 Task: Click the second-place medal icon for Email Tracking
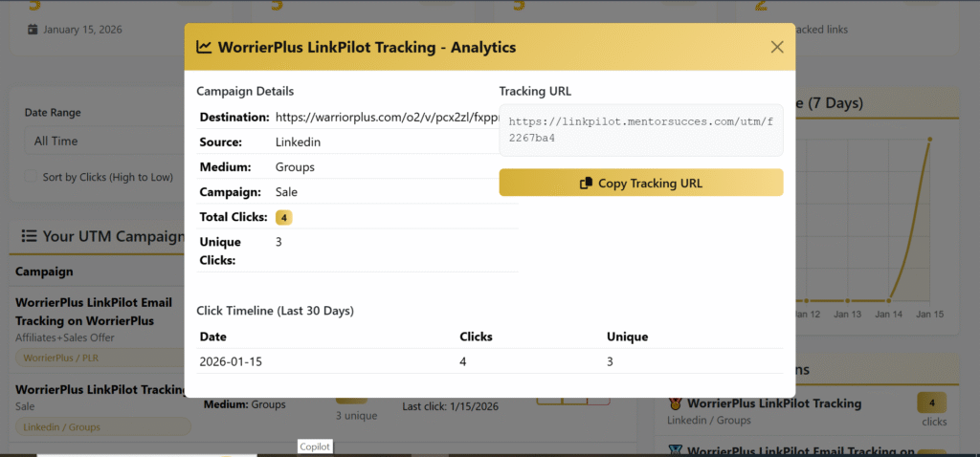coord(675,450)
